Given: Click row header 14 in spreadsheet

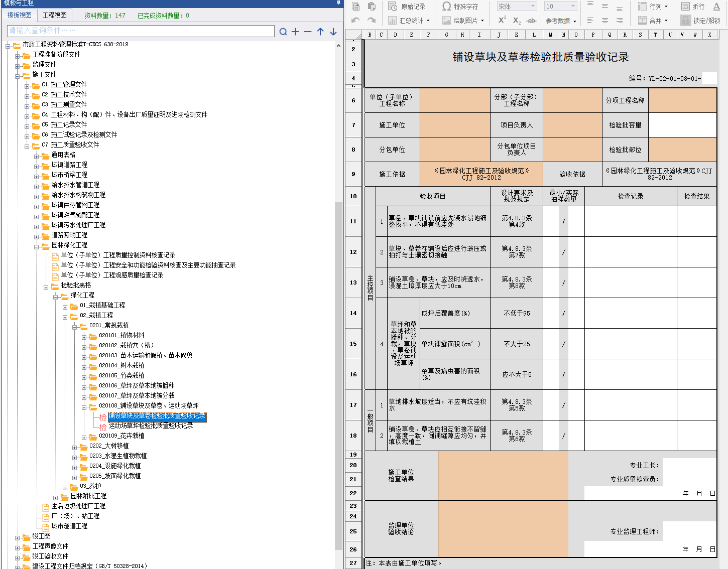Looking at the screenshot, I should [353, 313].
